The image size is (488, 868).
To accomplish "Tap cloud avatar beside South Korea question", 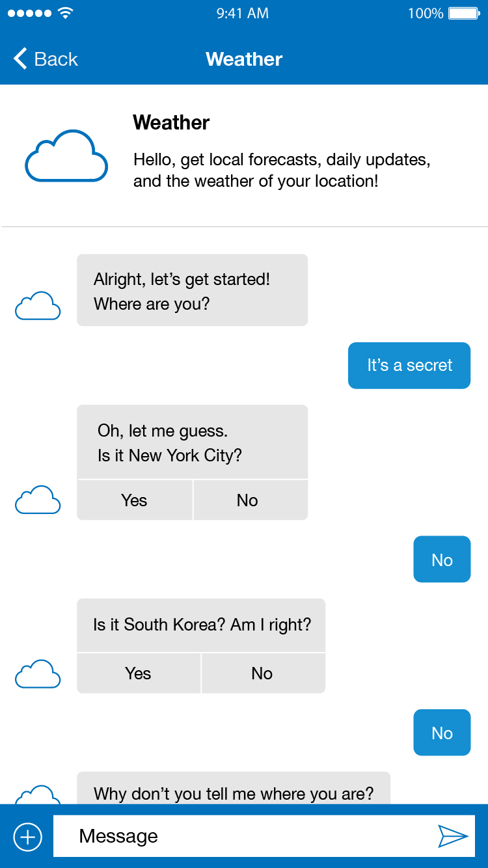I will 38,674.
